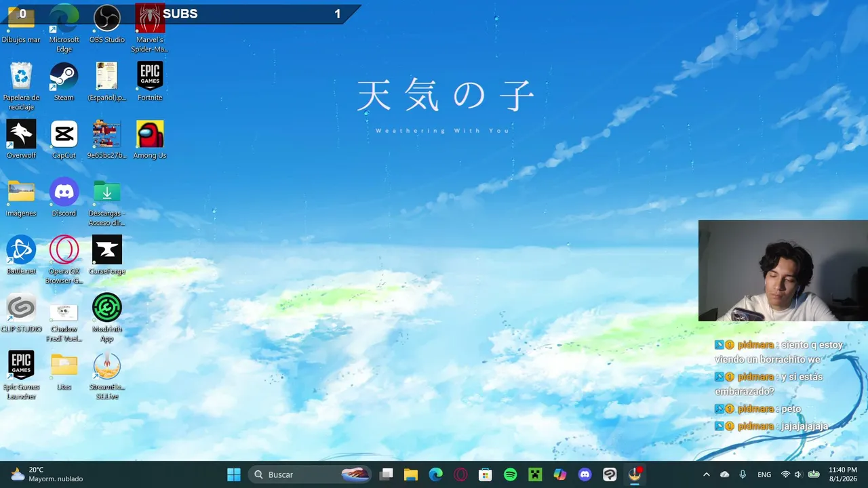This screenshot has height=488, width=868.
Task: Select the Utes folder on desktop
Action: pos(64,371)
